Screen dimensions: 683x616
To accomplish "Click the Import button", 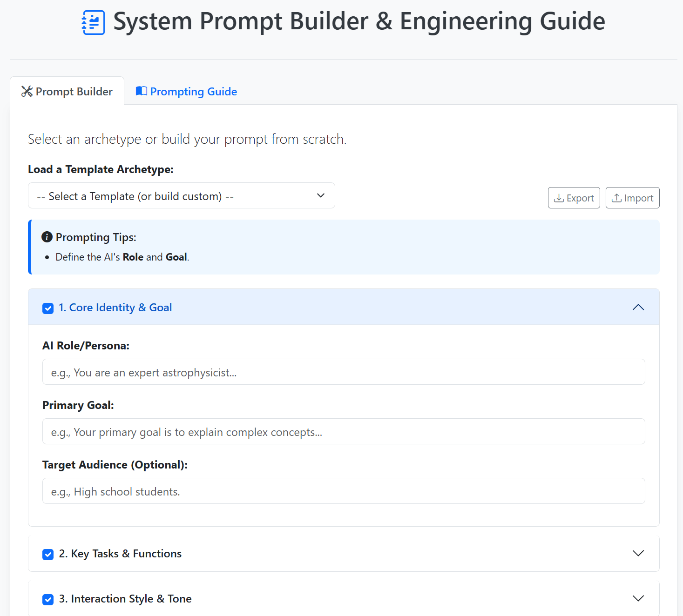I will [x=633, y=198].
